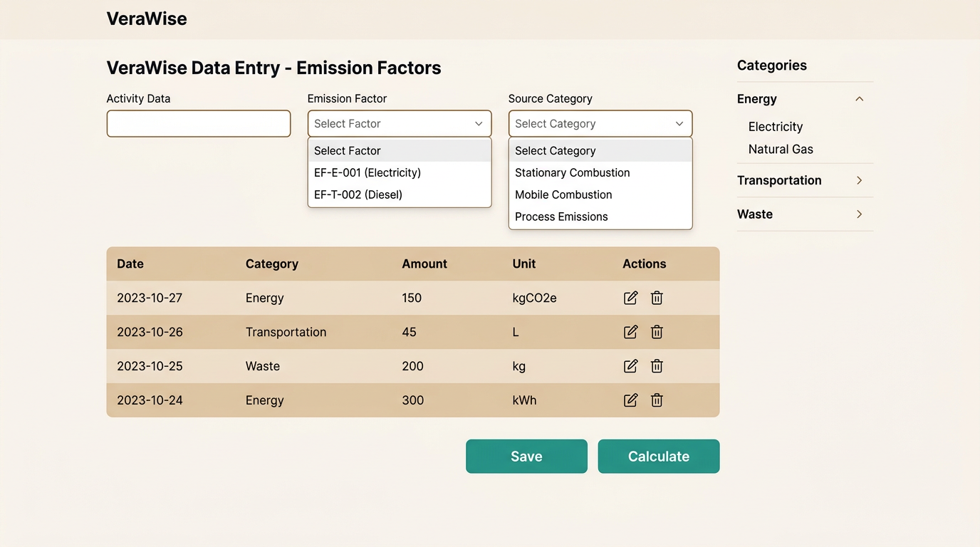Click the Actions column header
This screenshot has height=547, width=980.
[x=645, y=264]
